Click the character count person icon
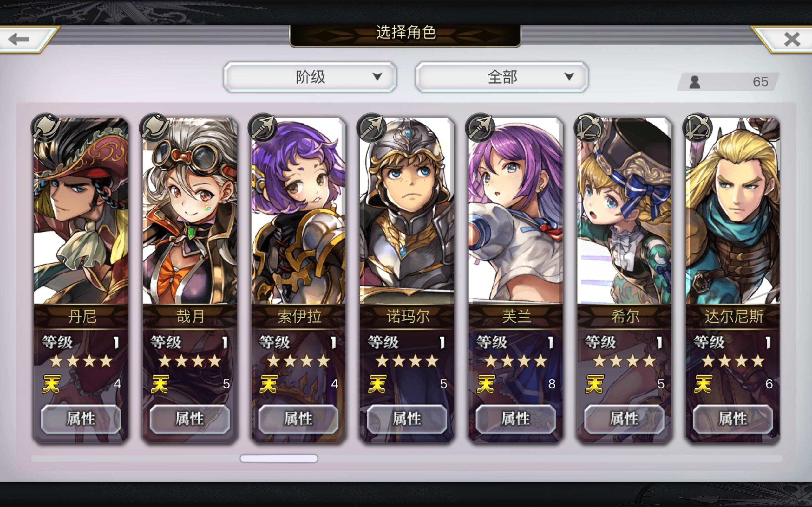This screenshot has height=507, width=812. coord(695,82)
